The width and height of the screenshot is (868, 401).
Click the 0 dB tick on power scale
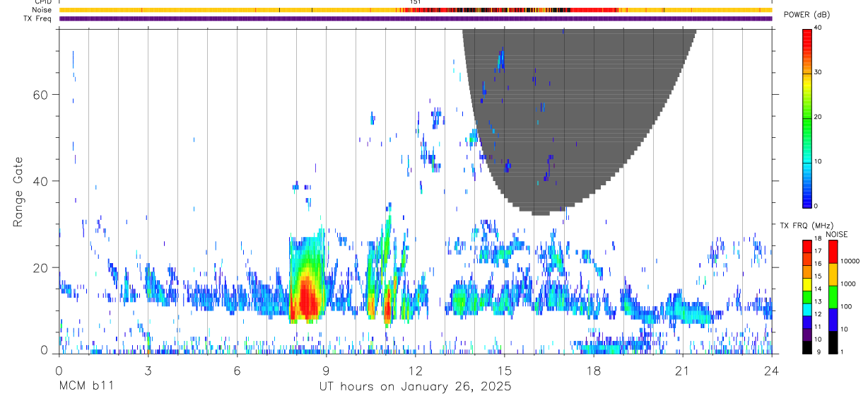click(816, 206)
